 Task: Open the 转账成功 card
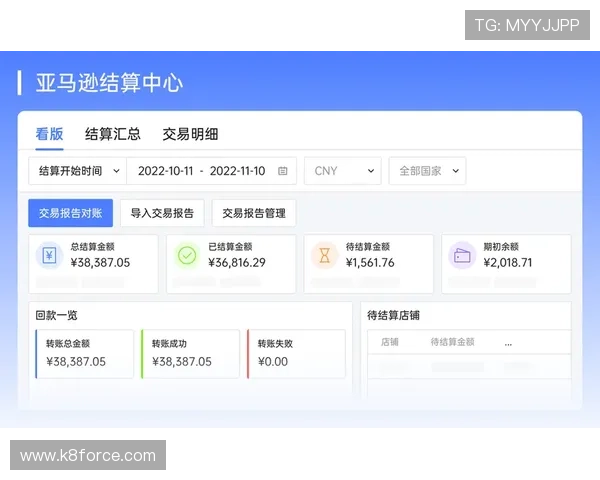190,354
